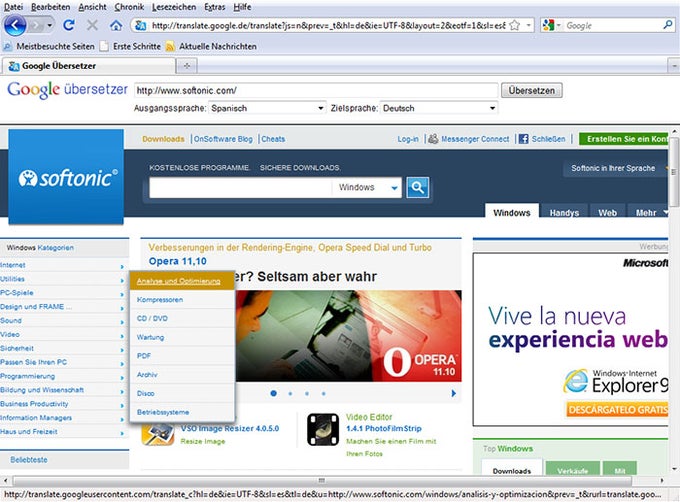Click the Stop loading X icon
Image resolution: width=680 pixels, height=502 pixels.
click(92, 25)
